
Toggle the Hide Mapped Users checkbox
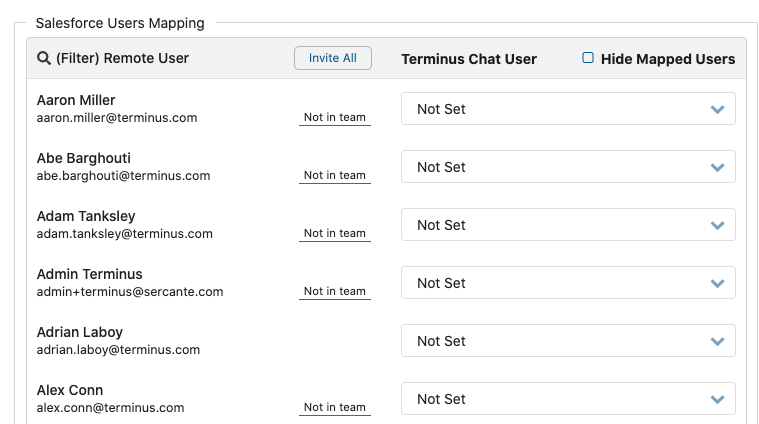(x=588, y=58)
